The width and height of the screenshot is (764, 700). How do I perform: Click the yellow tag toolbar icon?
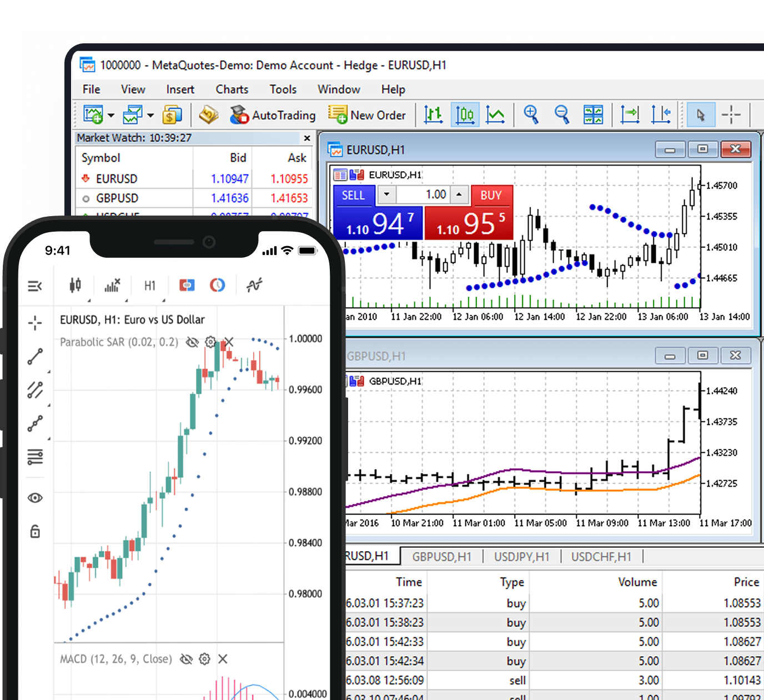pos(209,115)
